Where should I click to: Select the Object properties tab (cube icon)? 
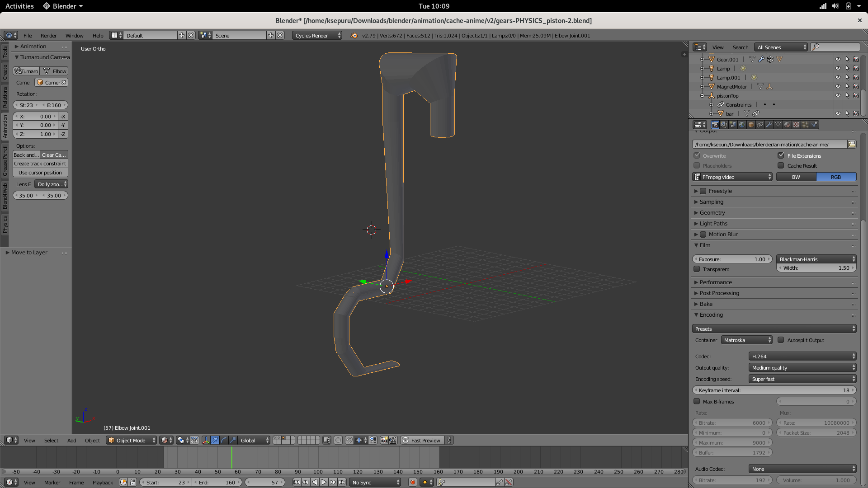coord(750,125)
